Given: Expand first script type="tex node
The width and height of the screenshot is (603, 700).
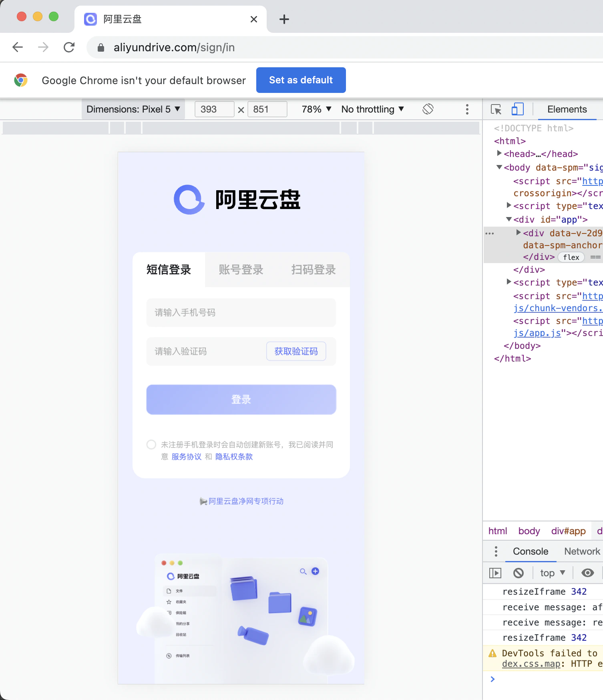Looking at the screenshot, I should click(x=509, y=205).
